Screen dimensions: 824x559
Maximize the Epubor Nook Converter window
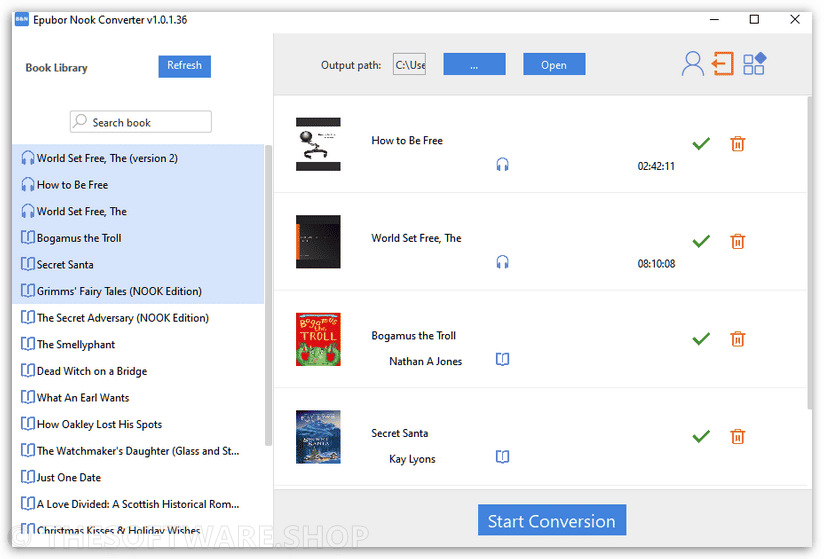coord(754,19)
